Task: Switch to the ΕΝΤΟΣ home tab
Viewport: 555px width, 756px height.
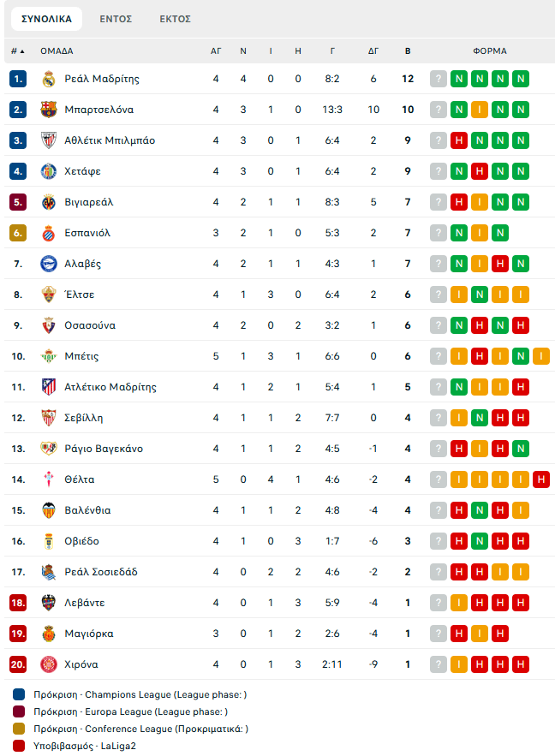Action: pos(116,18)
